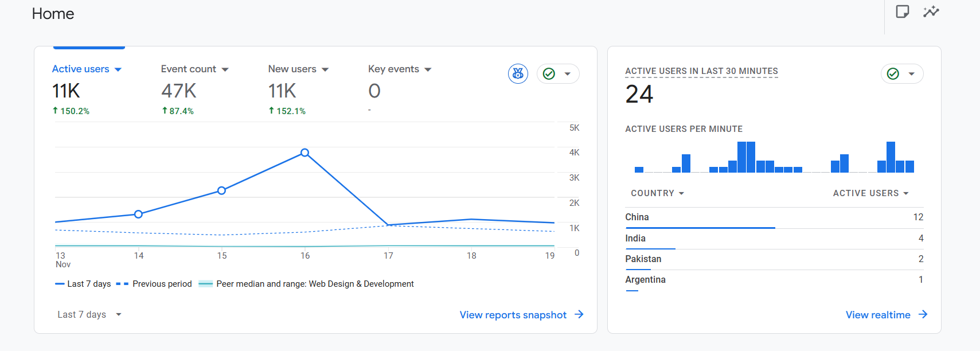
Task: Click the View reports snapshot link
Action: [513, 315]
